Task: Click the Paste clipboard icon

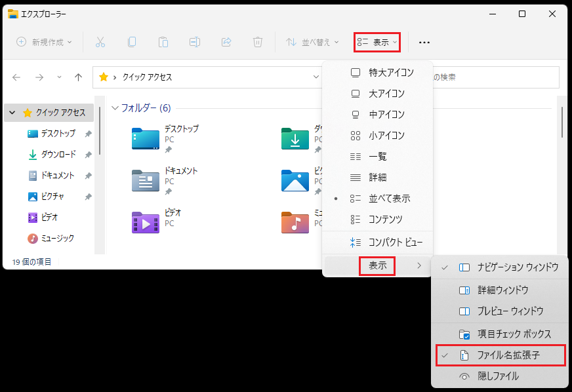Action: pyautogui.click(x=163, y=42)
